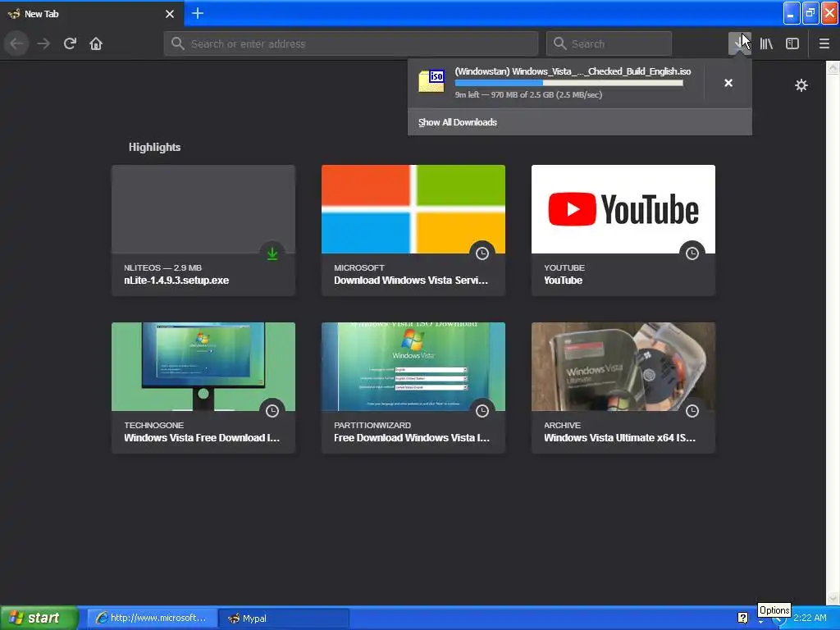The image size is (840, 630).
Task: Cancel the Windows Vista ISO download
Action: [728, 83]
